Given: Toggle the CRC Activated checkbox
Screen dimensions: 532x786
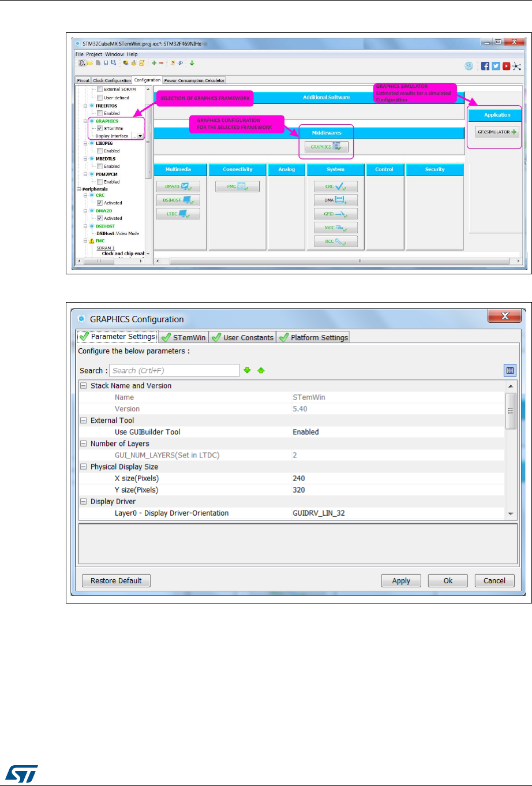Looking at the screenshot, I should point(100,203).
